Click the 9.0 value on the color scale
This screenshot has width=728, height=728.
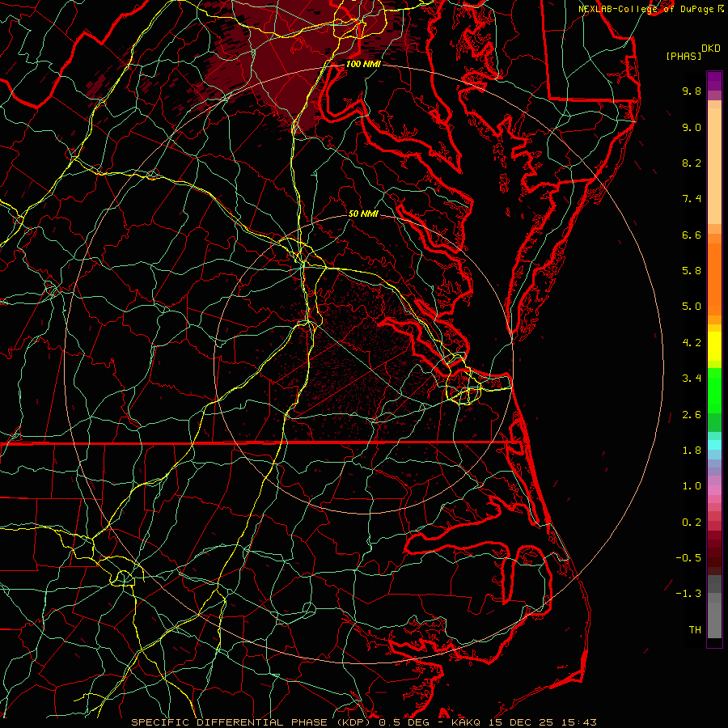[692, 127]
